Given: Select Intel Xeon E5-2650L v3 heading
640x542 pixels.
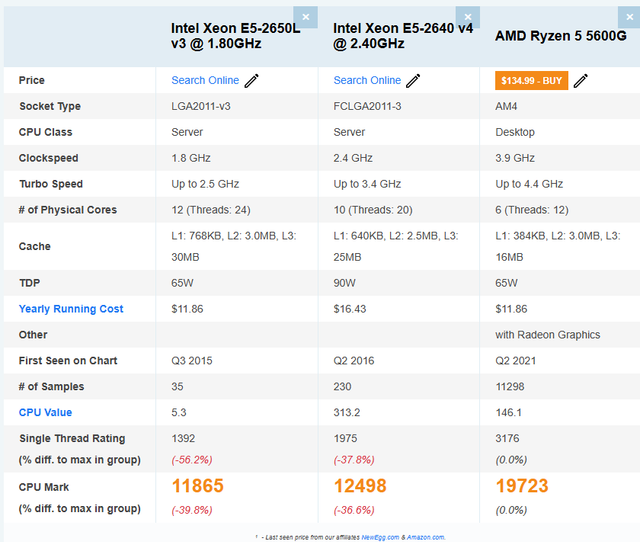Looking at the screenshot, I should point(236,36).
